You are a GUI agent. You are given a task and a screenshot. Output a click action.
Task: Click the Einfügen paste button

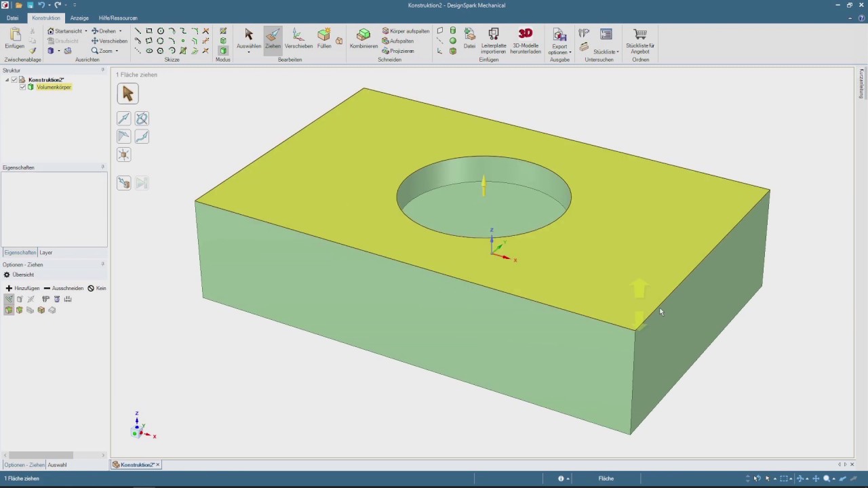(x=14, y=39)
